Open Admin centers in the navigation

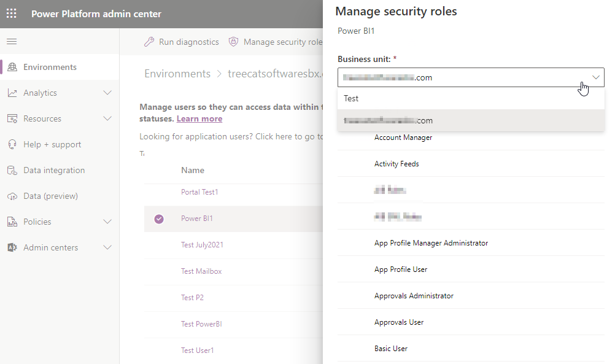point(50,247)
